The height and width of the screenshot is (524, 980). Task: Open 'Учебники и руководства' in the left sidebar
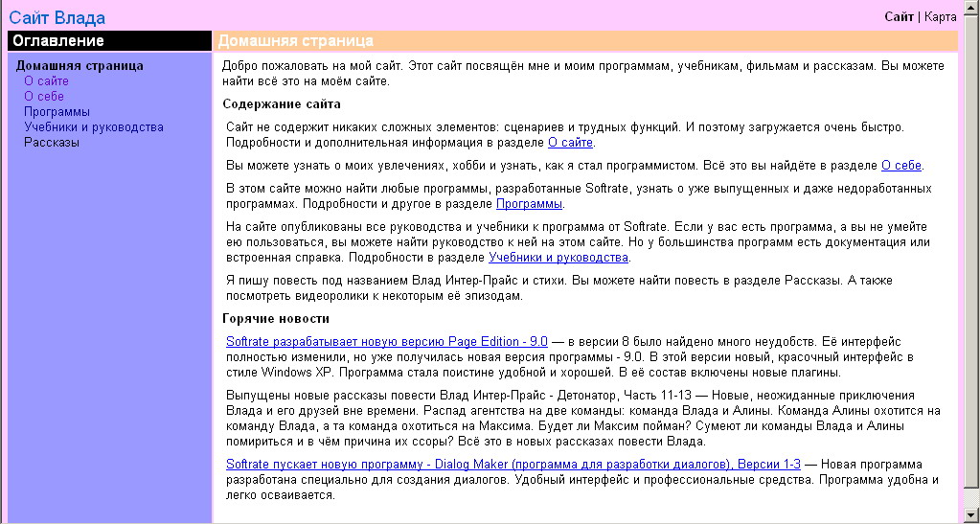pos(94,127)
